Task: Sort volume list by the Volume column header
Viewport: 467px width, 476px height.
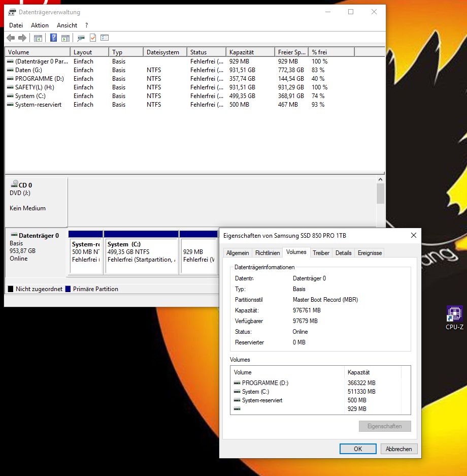Action: (x=38, y=52)
